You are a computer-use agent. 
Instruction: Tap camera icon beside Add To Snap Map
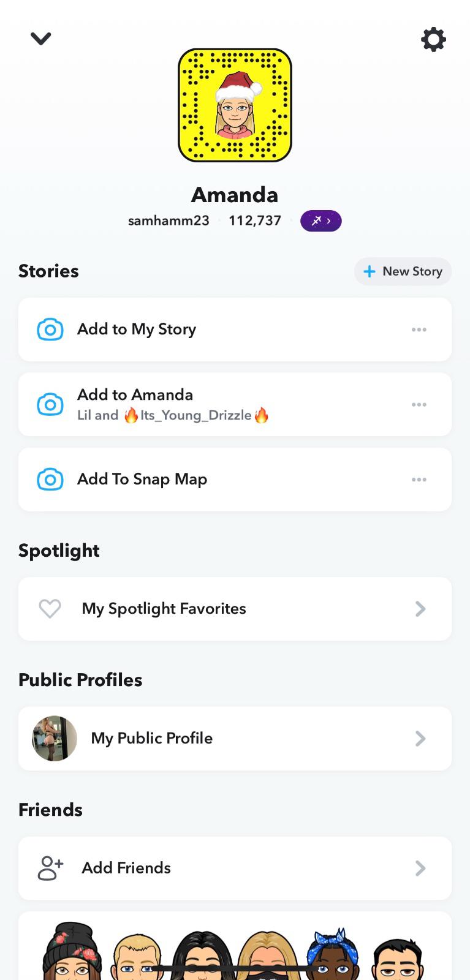coord(50,480)
